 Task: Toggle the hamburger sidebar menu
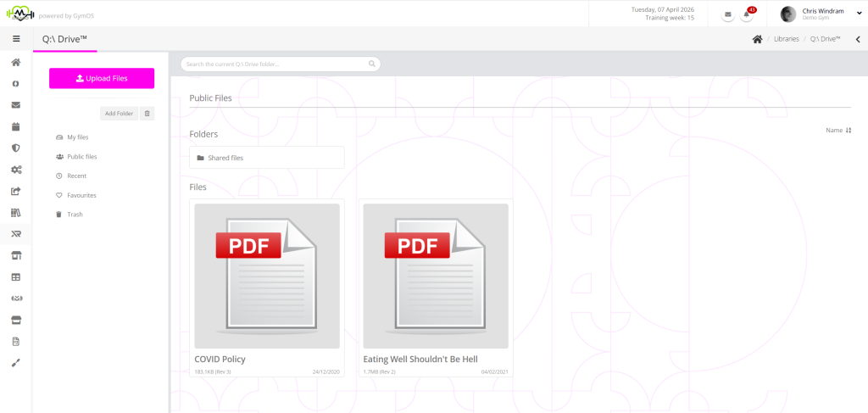15,39
